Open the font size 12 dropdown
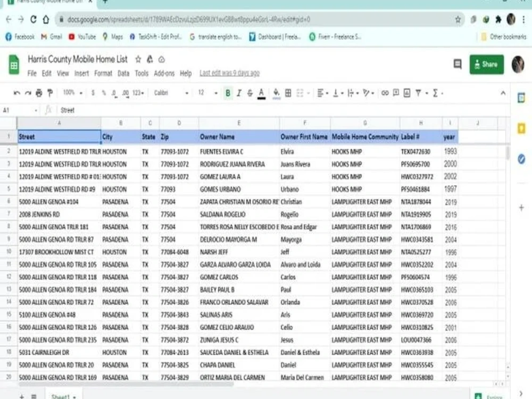Image resolution: width=532 pixels, height=399 pixels. pyautogui.click(x=207, y=93)
